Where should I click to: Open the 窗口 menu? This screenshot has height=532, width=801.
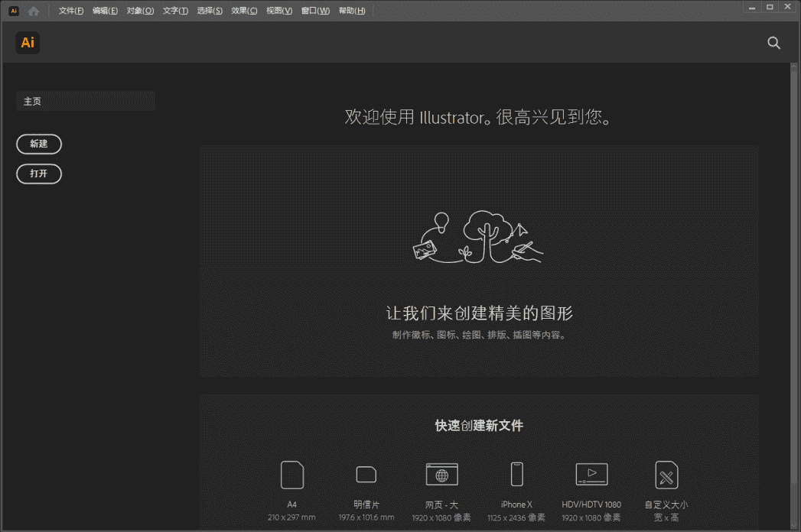(x=314, y=10)
